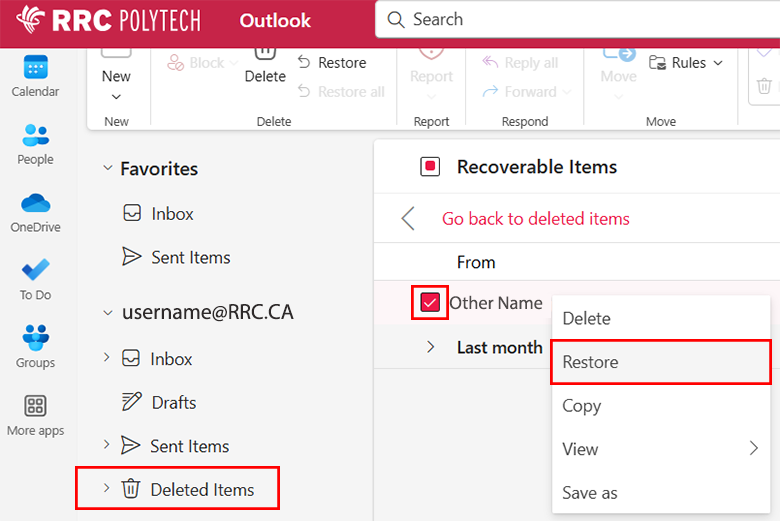Open the To Do app
780x521 pixels.
click(x=35, y=272)
